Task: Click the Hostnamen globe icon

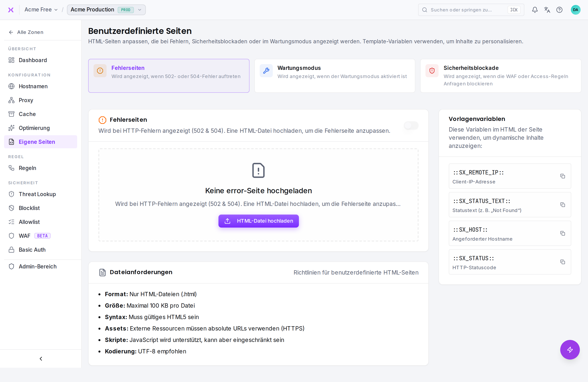Action: pyautogui.click(x=11, y=86)
